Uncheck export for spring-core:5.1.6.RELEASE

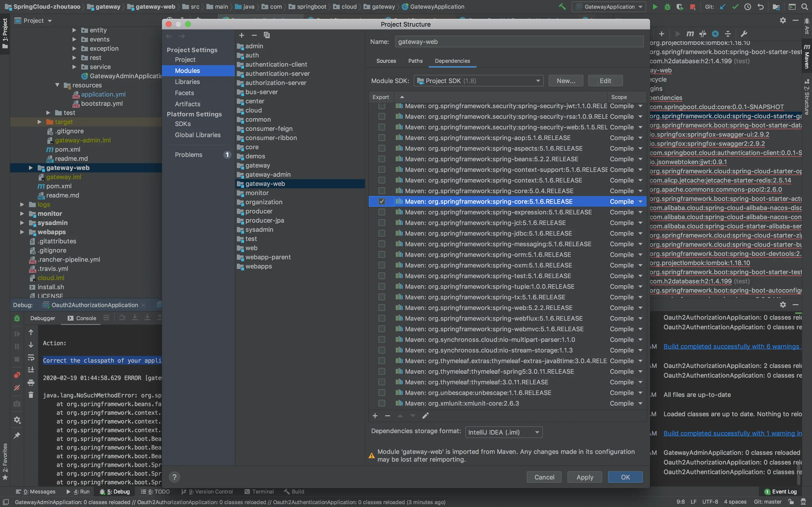pos(382,201)
